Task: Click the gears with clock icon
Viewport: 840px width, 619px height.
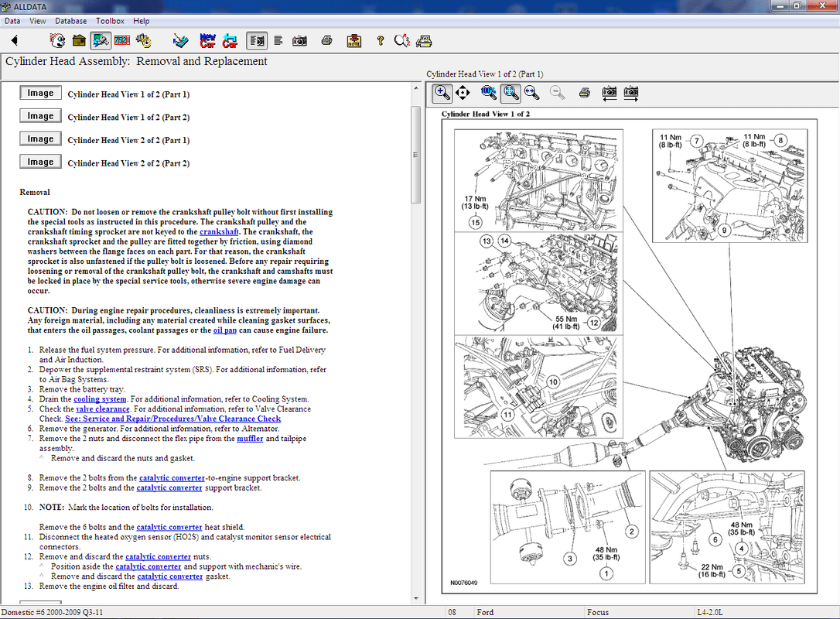Action: [x=144, y=41]
